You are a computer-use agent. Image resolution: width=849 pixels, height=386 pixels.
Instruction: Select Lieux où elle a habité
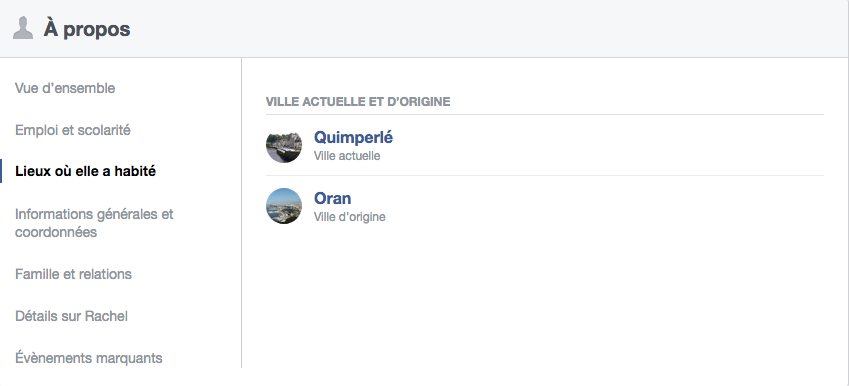point(86,172)
